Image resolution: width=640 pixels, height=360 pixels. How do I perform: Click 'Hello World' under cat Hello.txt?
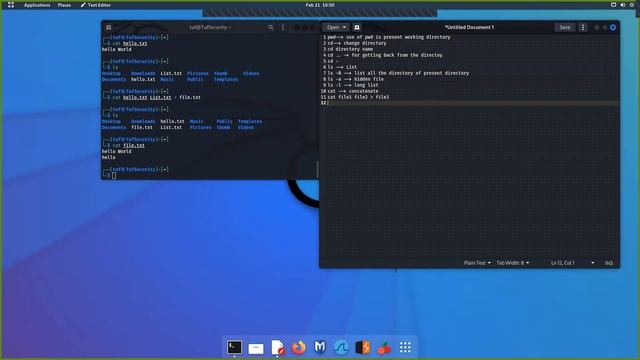(x=117, y=49)
